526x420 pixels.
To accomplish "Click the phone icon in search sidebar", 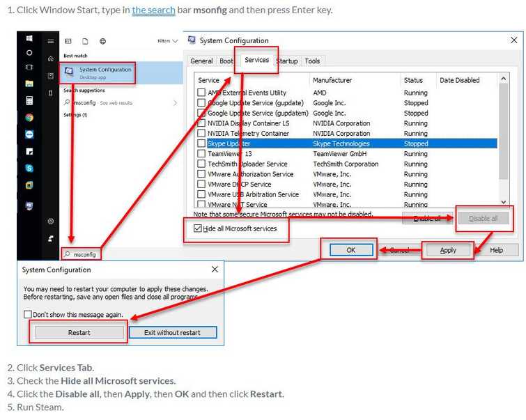I will point(51,93).
